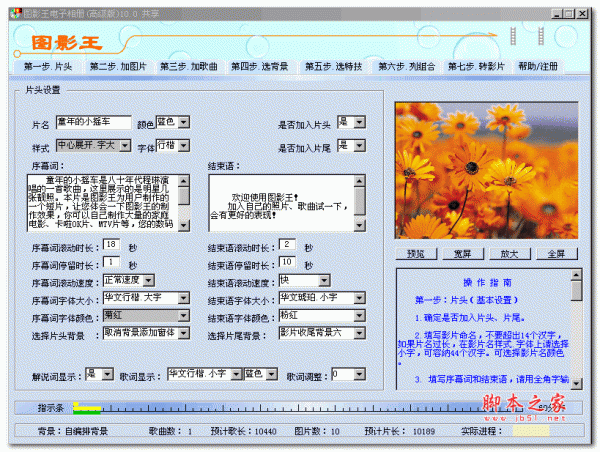The height and width of the screenshot is (452, 600).
Task: Click the 结束语停留时长 field
Action: pos(287,262)
